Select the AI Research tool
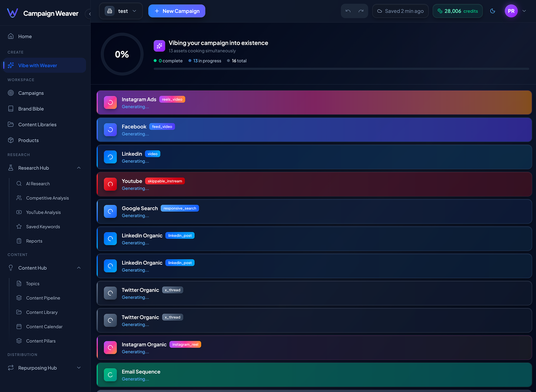Image resolution: width=536 pixels, height=392 pixels. click(x=37, y=183)
